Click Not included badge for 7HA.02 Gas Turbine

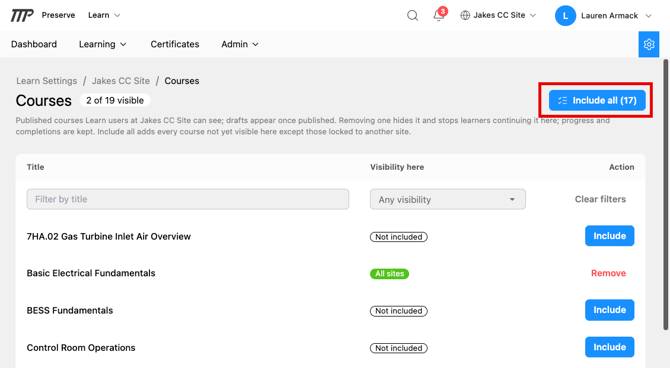[399, 237]
